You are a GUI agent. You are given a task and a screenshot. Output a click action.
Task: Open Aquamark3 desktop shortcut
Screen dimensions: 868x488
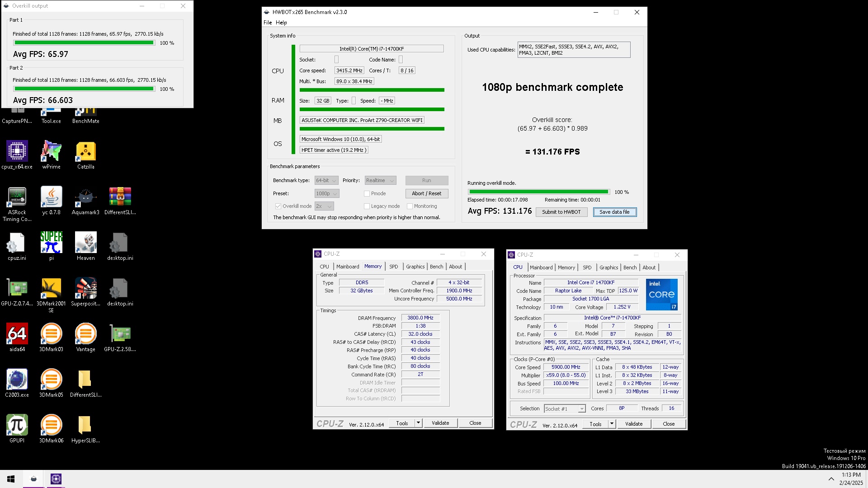pyautogui.click(x=85, y=201)
